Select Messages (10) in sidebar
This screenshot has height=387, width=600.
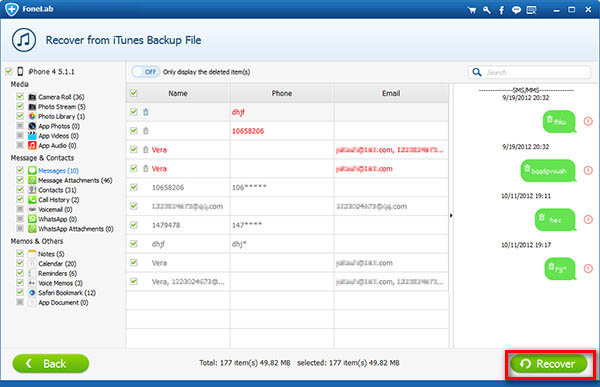click(58, 171)
